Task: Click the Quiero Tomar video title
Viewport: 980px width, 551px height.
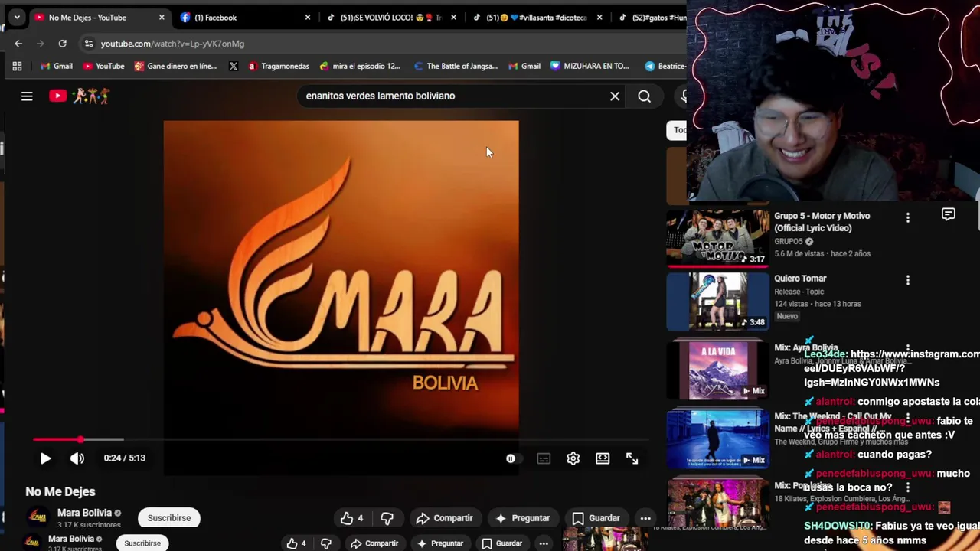Action: tap(800, 279)
